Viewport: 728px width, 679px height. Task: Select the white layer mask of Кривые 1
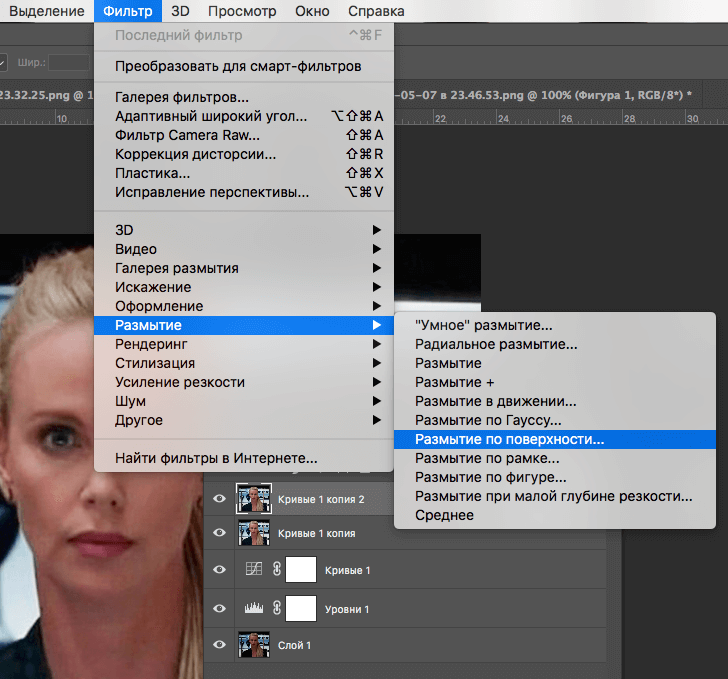(x=301, y=569)
